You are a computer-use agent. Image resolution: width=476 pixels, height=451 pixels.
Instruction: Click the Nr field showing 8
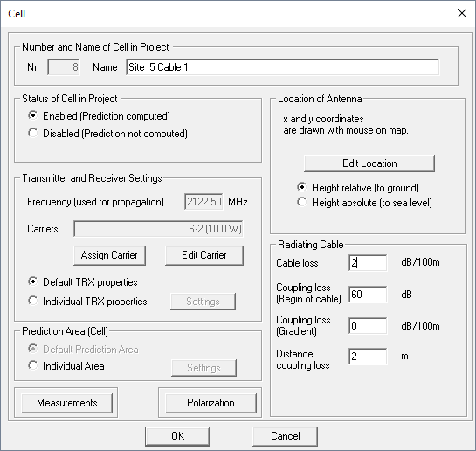tap(64, 67)
